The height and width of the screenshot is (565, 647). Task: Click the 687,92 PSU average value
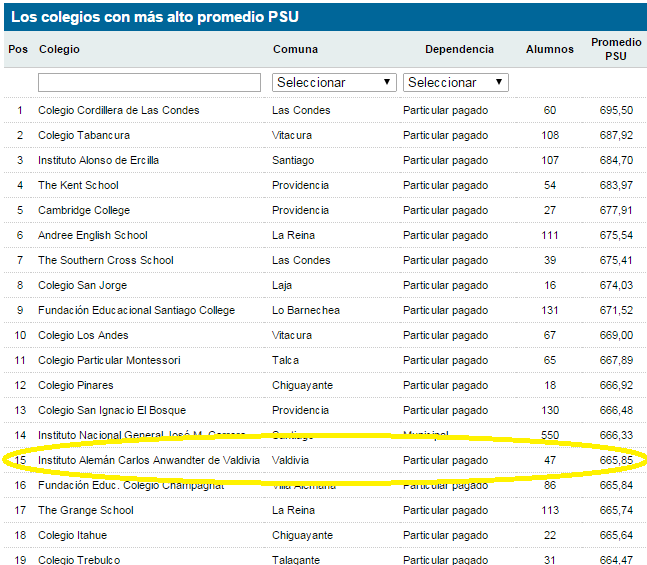[616, 135]
